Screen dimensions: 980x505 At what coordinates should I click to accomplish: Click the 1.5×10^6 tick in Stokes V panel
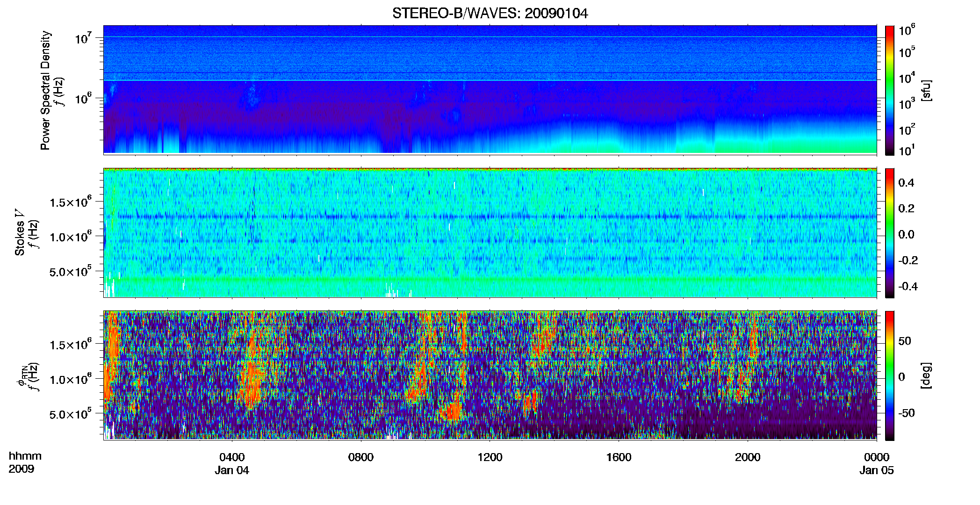(x=71, y=202)
